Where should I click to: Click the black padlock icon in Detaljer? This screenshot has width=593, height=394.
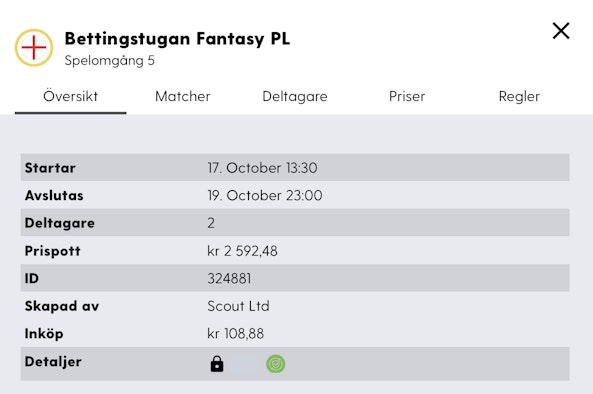217,364
